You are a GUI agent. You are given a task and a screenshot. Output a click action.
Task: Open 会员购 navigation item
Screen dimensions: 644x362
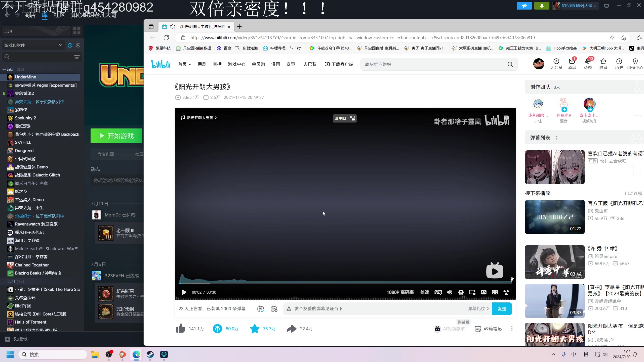click(x=258, y=64)
